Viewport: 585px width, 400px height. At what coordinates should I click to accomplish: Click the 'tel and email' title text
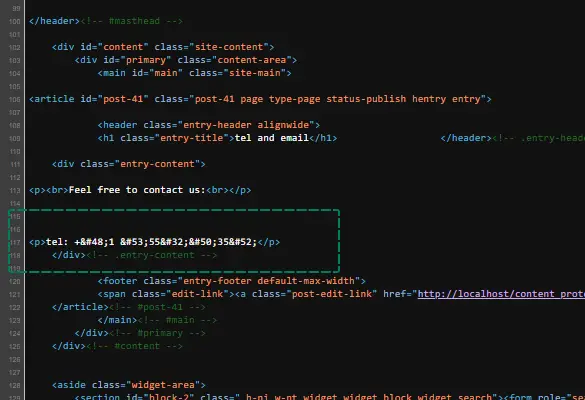272,138
